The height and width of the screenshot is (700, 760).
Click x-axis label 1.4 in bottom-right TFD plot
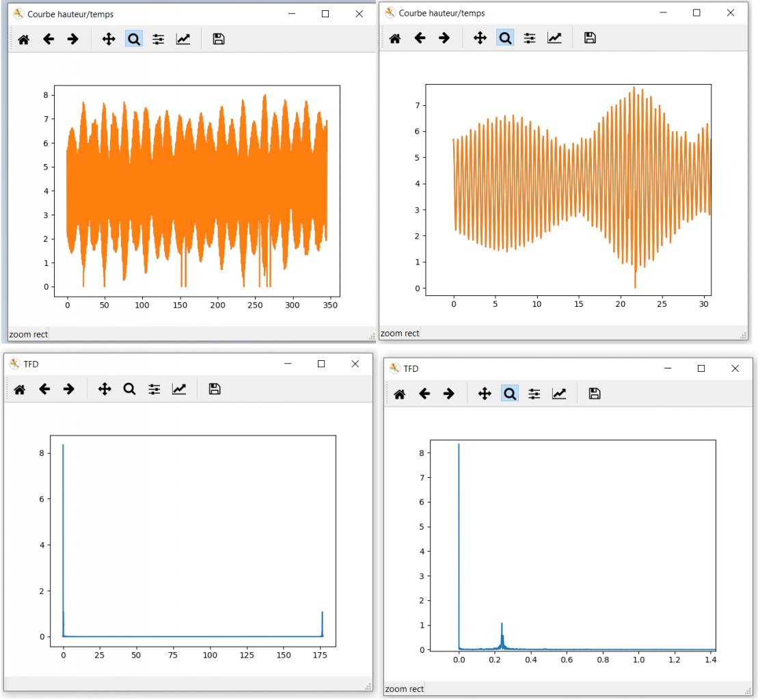[x=711, y=660]
